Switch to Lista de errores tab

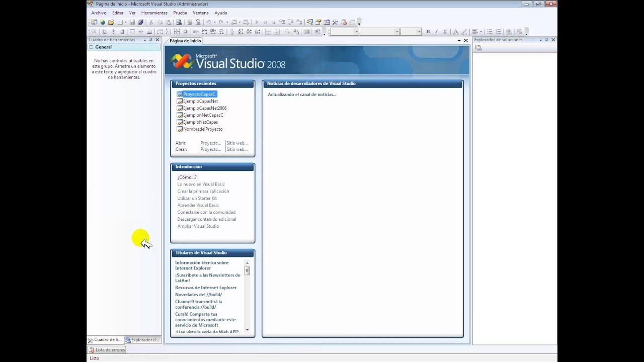107,350
